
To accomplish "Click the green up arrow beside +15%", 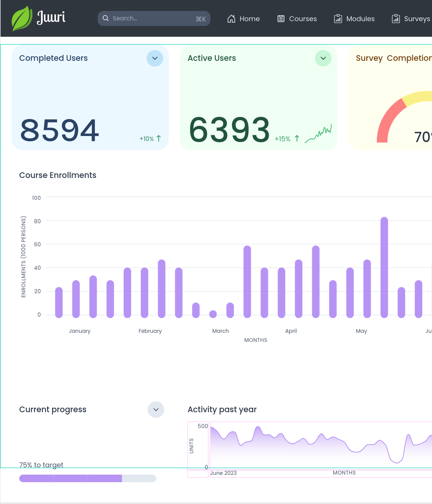I will (297, 139).
